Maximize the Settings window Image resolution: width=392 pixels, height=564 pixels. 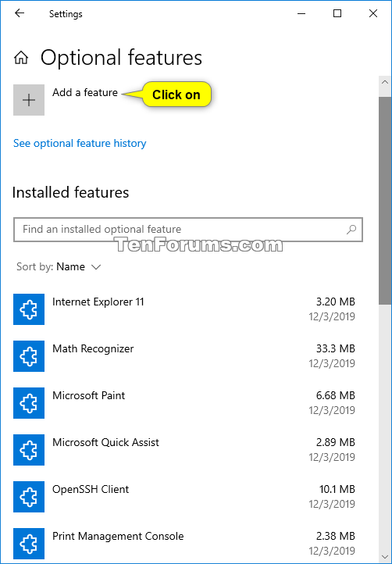click(x=337, y=13)
